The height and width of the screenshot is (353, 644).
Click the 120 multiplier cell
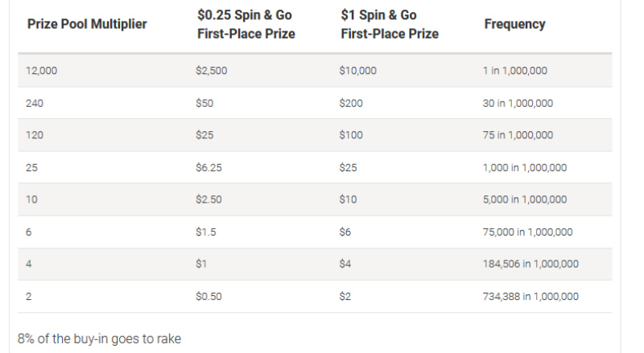pyautogui.click(x=35, y=135)
